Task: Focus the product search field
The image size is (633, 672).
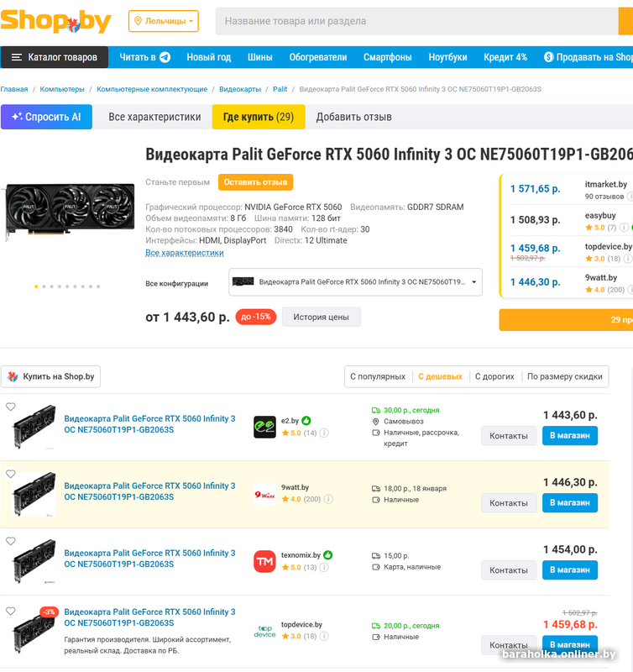Action: point(416,21)
